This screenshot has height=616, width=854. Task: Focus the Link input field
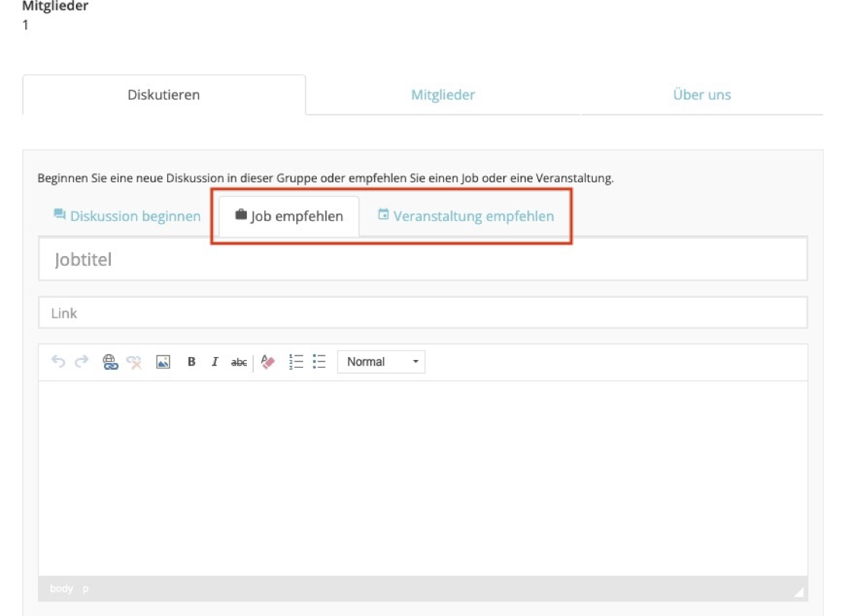422,313
